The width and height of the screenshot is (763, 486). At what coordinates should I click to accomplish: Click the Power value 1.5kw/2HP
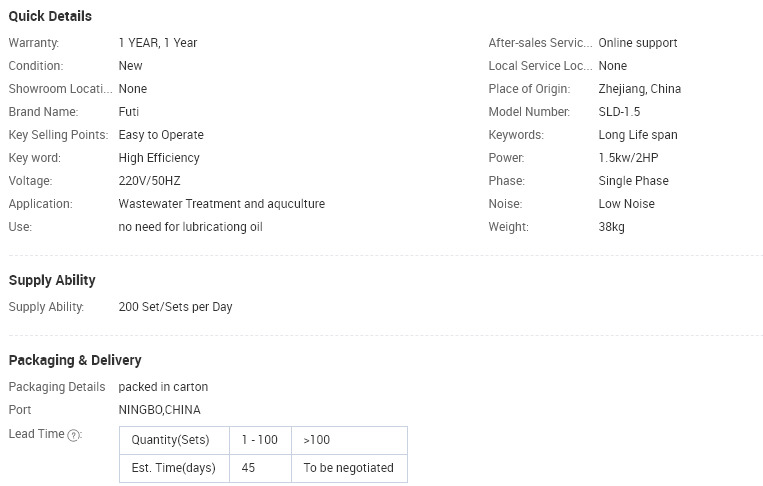click(x=628, y=158)
